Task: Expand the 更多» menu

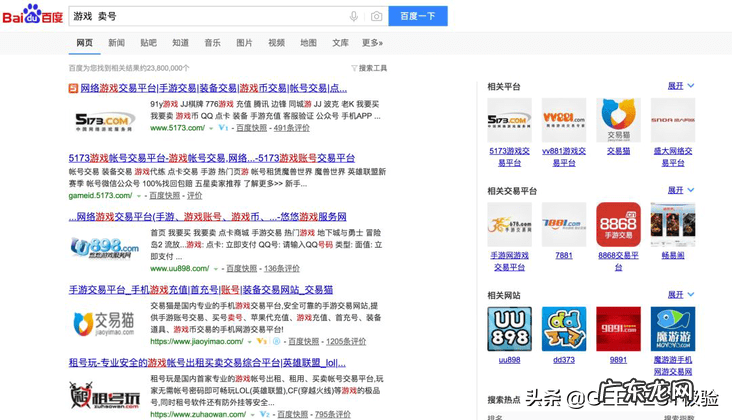Action: tap(373, 43)
